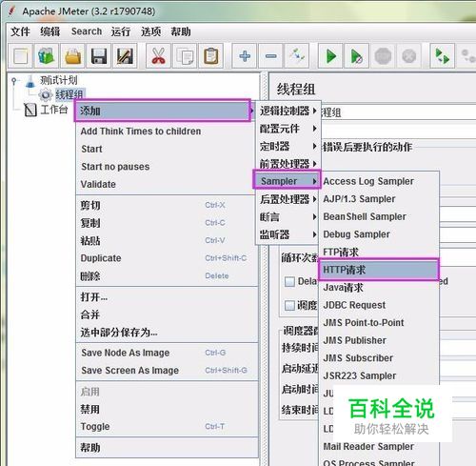
Task: Choose 禁用 in context menu
Action: 168,409
